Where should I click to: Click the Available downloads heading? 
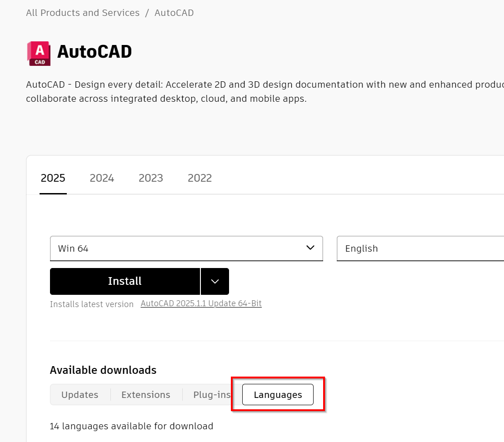coord(103,370)
